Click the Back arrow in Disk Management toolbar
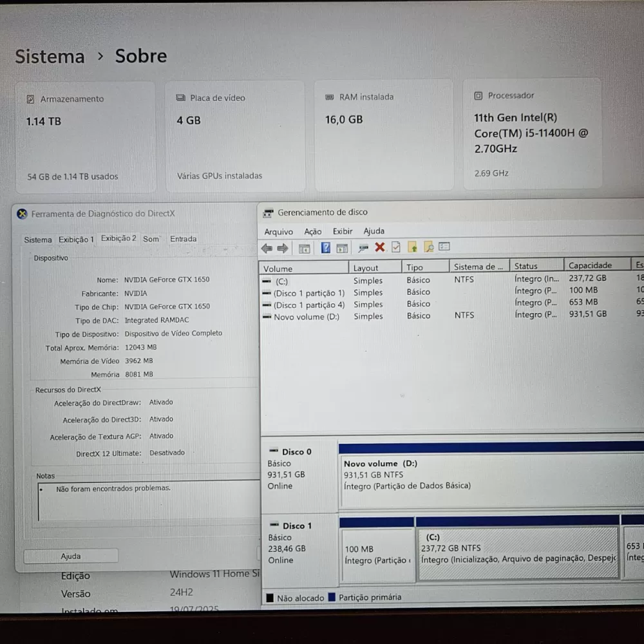The width and height of the screenshot is (644, 644). [267, 248]
